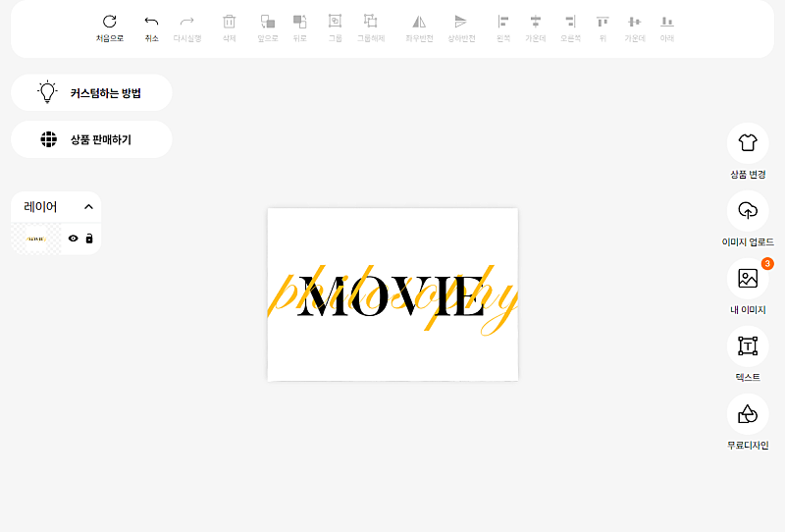Hide the layer via eye icon

click(x=74, y=239)
